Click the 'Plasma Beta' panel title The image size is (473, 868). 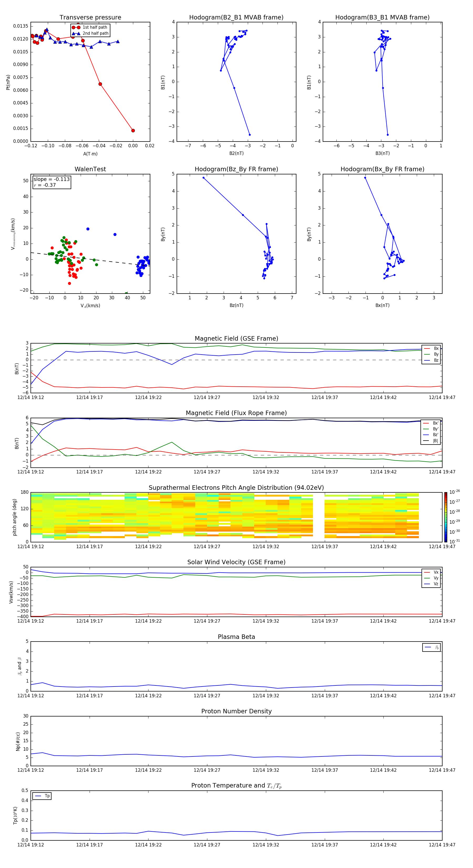tap(236, 637)
